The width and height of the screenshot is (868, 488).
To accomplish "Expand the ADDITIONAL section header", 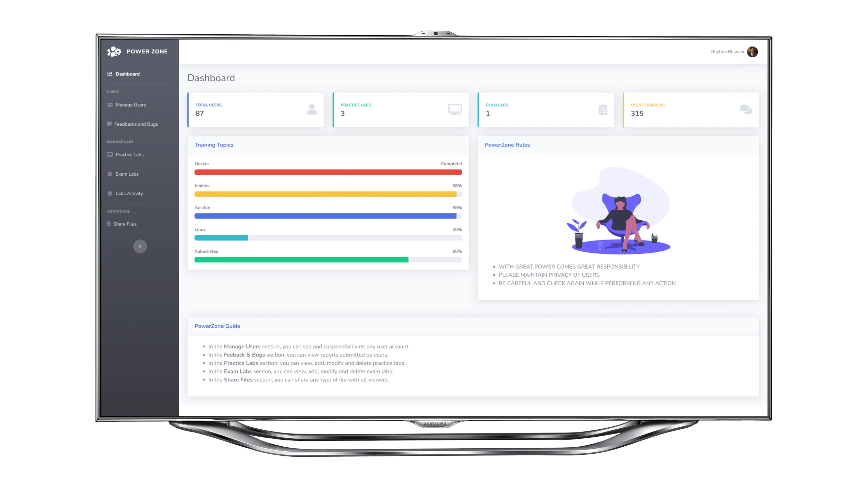I will point(119,211).
